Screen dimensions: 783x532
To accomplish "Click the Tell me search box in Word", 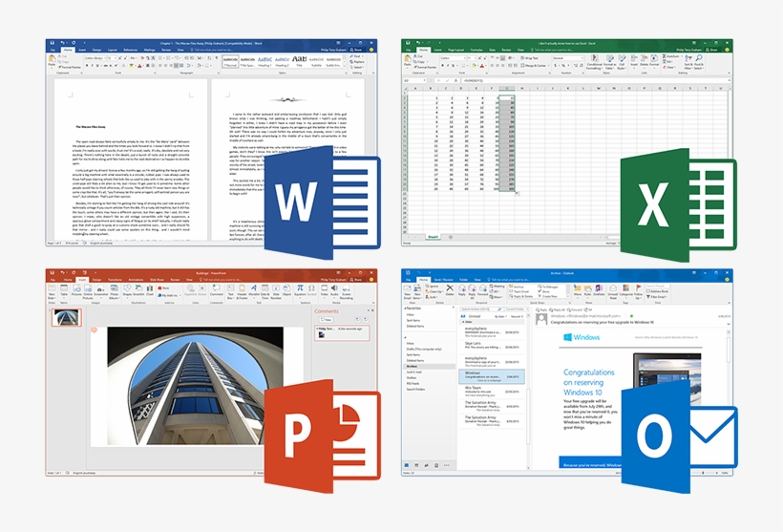I will (213, 50).
